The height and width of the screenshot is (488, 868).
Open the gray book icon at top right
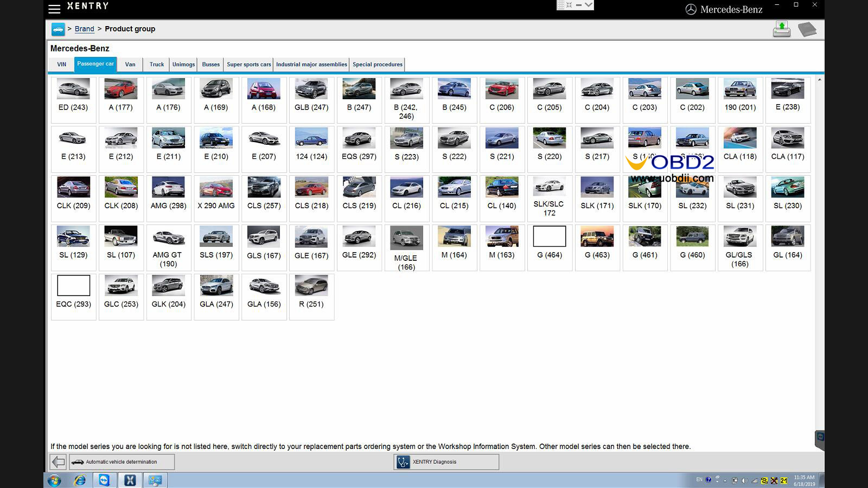(x=807, y=29)
